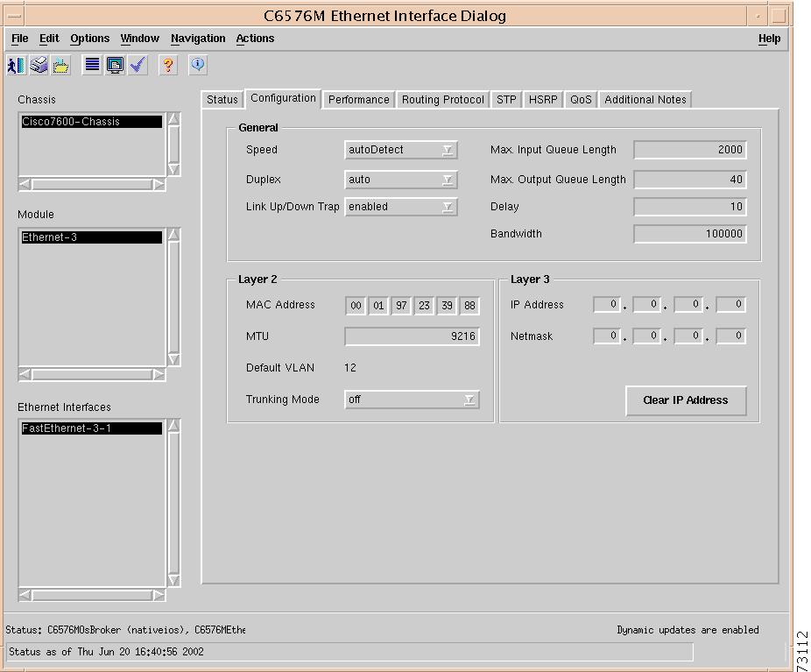Viewport: 811px width, 672px height.
Task: Click the Chassis list scroll-down arrow
Action: (173, 169)
